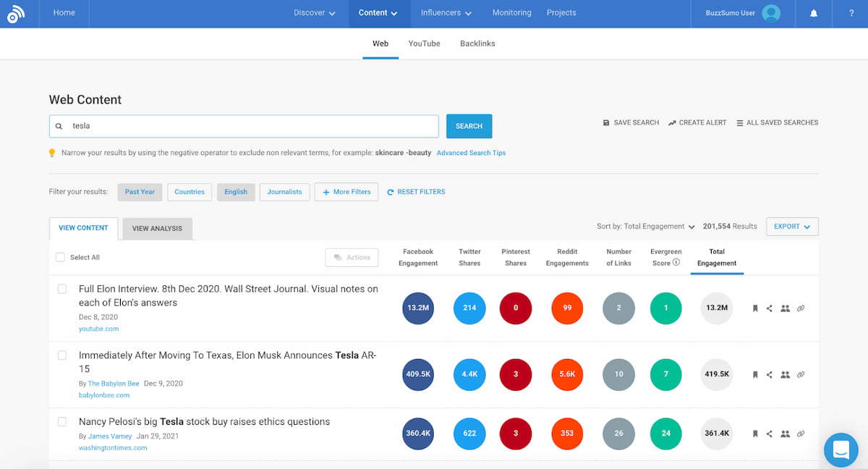
Task: Bookmark the Full Elon Interview result
Action: [x=754, y=308]
